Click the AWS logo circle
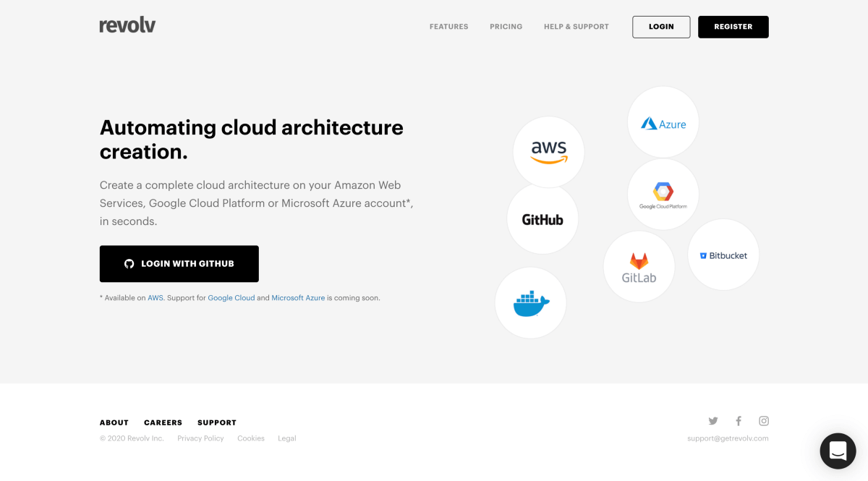This screenshot has width=868, height=481. click(548, 152)
